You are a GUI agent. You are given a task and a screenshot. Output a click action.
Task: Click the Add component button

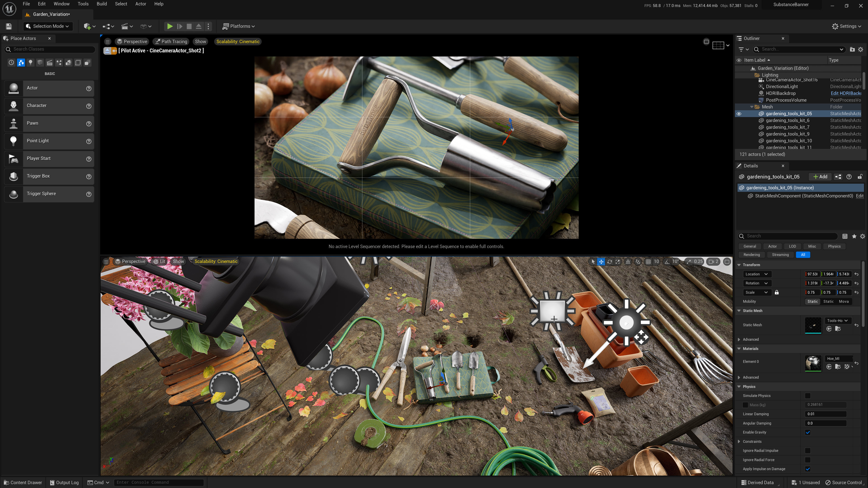click(820, 177)
